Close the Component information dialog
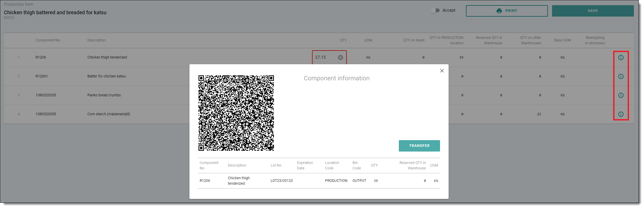The width and height of the screenshot is (644, 208). tap(442, 71)
